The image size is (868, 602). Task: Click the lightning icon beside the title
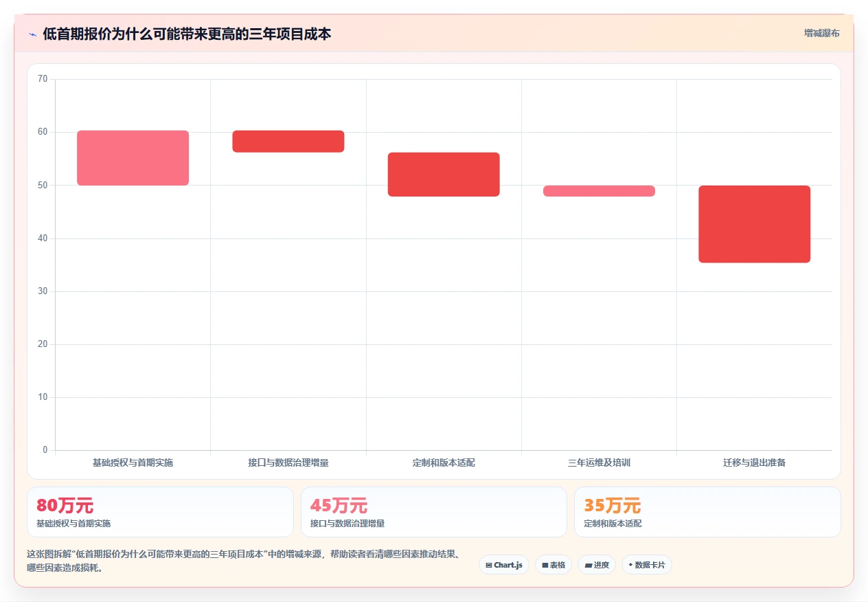point(32,34)
